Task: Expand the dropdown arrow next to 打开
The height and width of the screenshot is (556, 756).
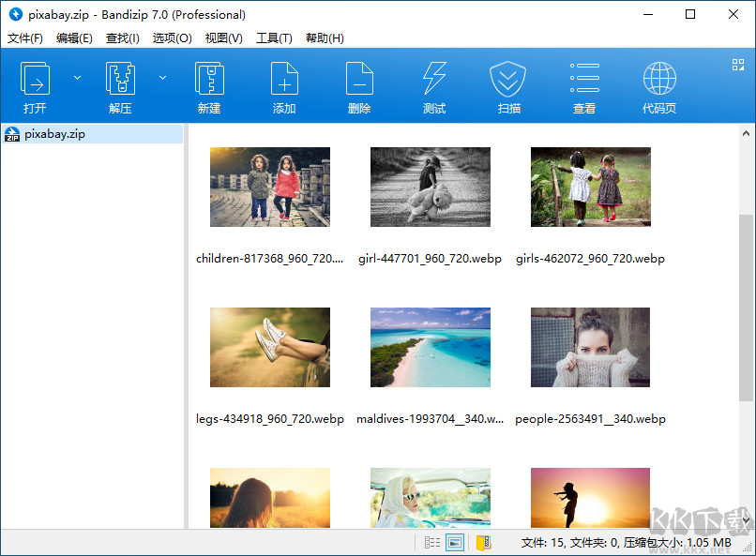Action: [x=77, y=78]
